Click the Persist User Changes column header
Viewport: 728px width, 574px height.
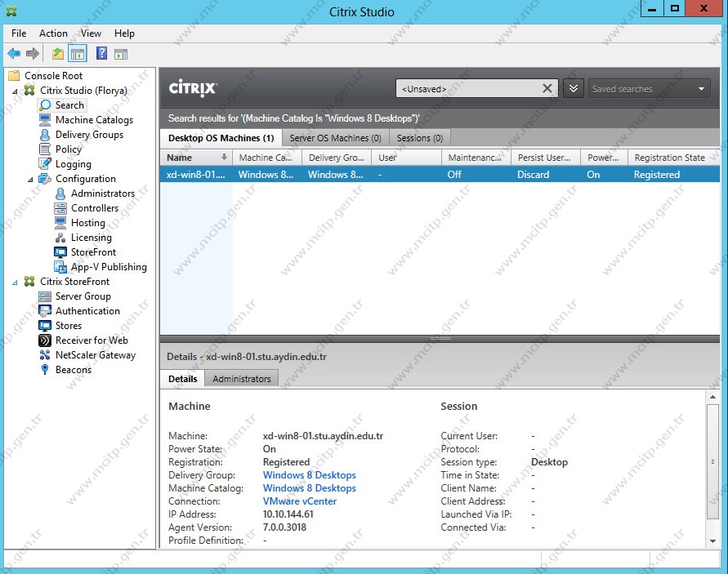[546, 158]
